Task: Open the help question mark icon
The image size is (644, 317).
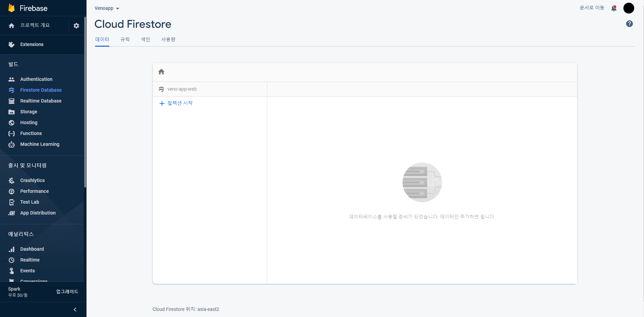Action: [629, 24]
